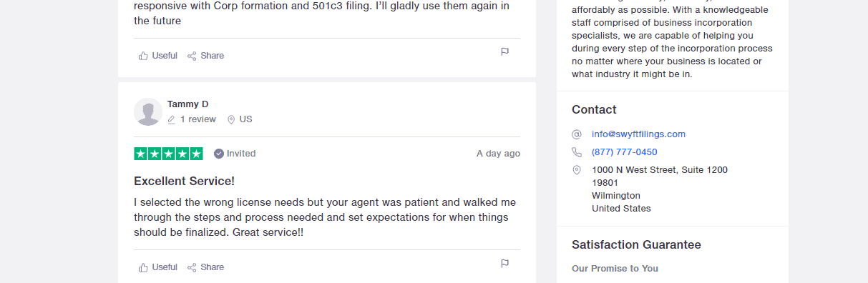Click the green five-star rating
Image resolution: width=868 pixels, height=283 pixels.
(169, 154)
